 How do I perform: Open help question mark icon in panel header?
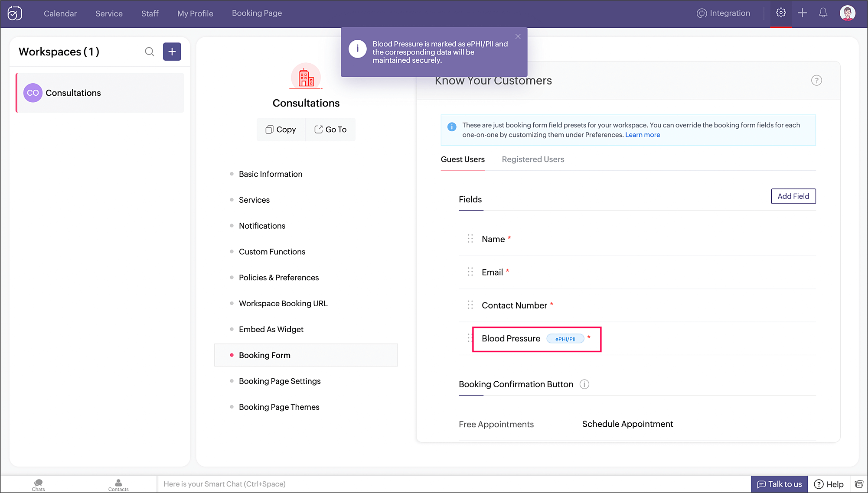(x=816, y=81)
